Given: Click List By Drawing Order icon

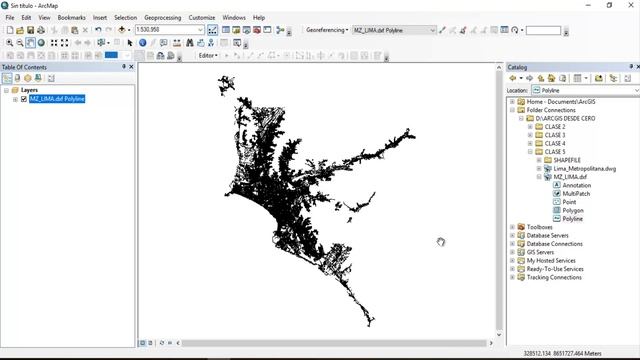Looking at the screenshot, I should [7, 78].
